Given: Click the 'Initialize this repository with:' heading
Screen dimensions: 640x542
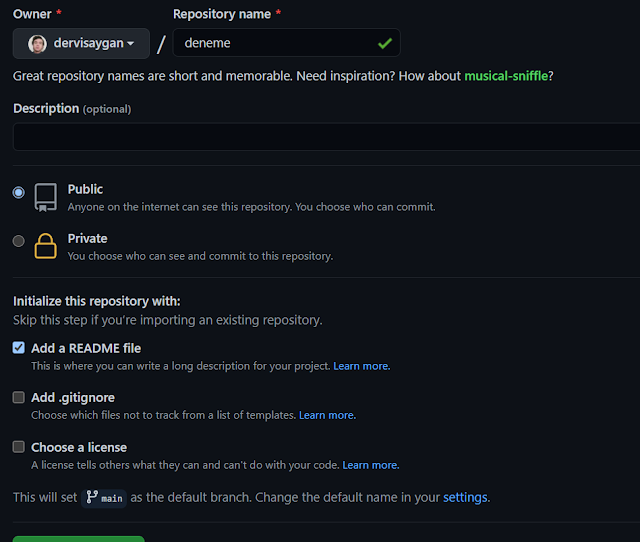Looking at the screenshot, I should (x=97, y=301).
